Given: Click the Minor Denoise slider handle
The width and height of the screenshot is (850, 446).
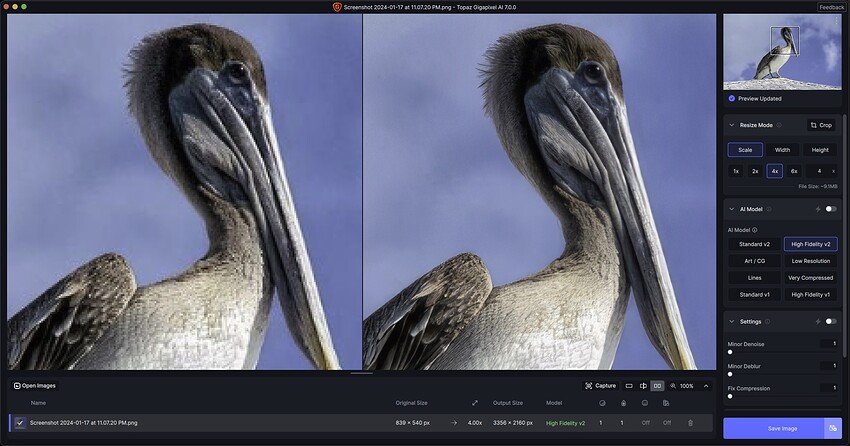Looking at the screenshot, I should point(730,352).
